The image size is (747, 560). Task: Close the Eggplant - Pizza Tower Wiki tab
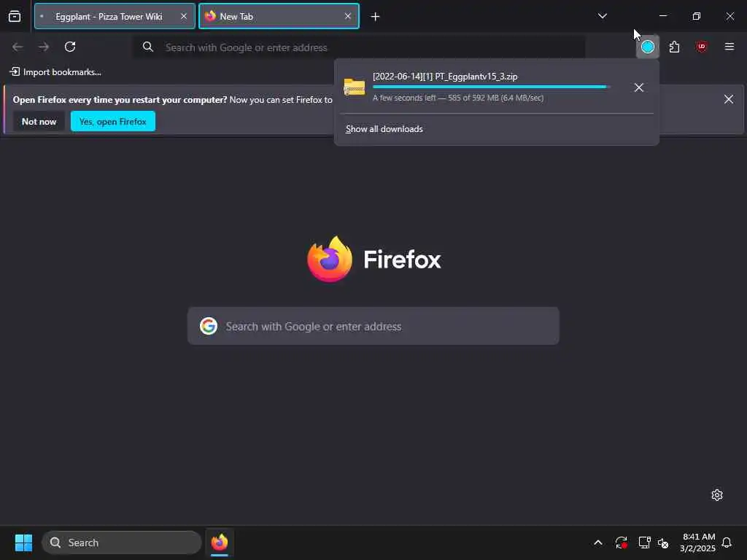tap(184, 17)
